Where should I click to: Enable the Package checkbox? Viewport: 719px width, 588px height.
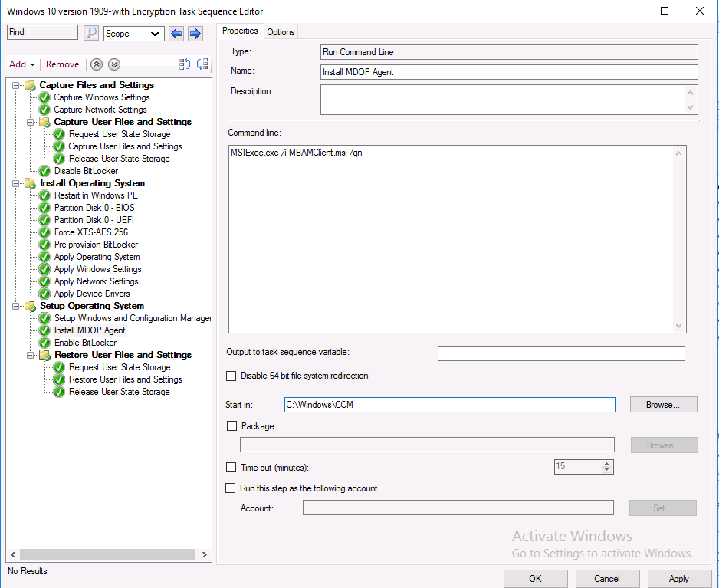pos(232,426)
